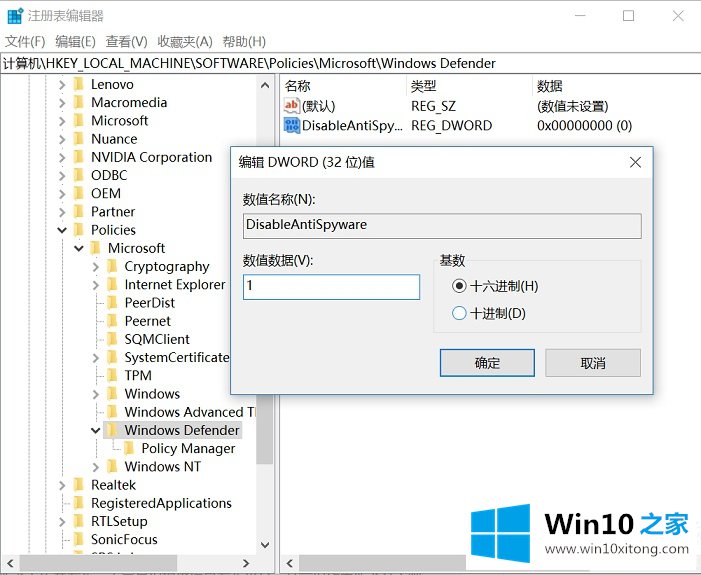Viewport: 701px width, 575px height.
Task: Click the Windows Defender folder icon
Action: [x=112, y=430]
